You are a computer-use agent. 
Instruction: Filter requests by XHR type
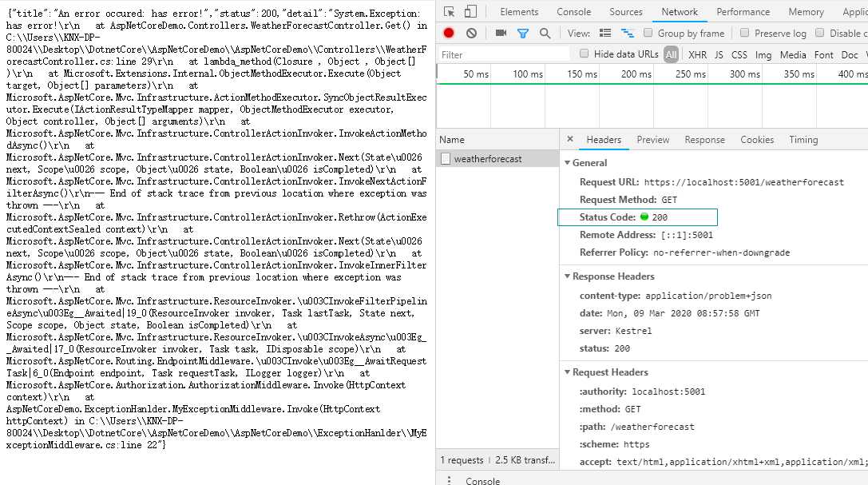point(697,55)
